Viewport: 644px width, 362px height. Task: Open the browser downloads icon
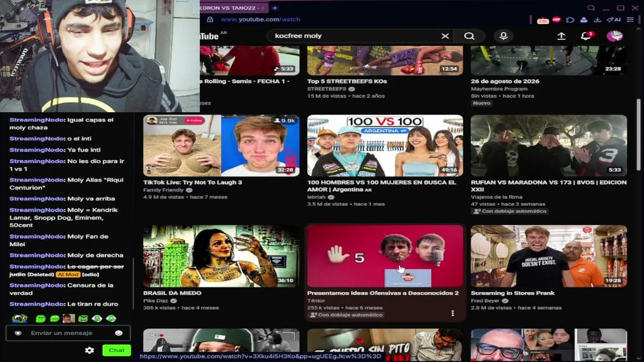597,20
